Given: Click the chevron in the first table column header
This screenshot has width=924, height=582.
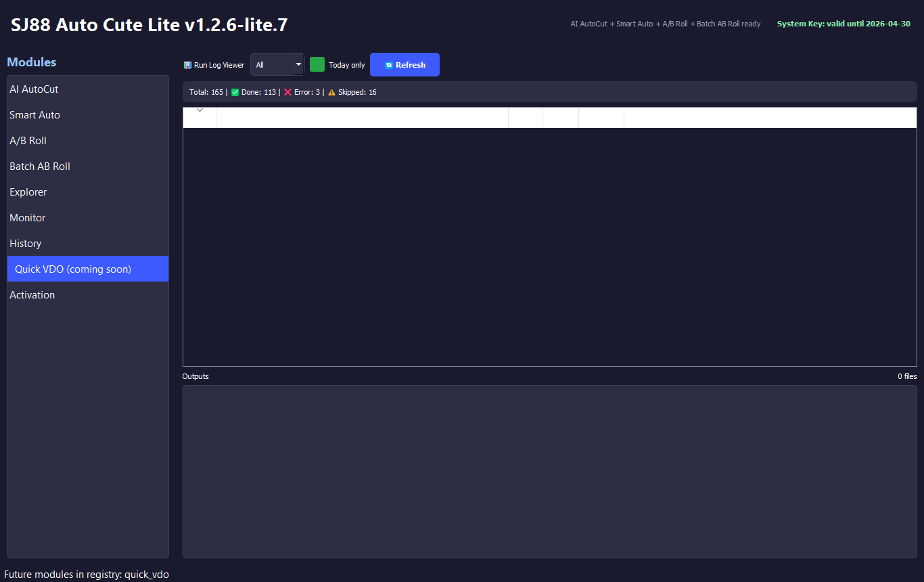Looking at the screenshot, I should coord(200,110).
